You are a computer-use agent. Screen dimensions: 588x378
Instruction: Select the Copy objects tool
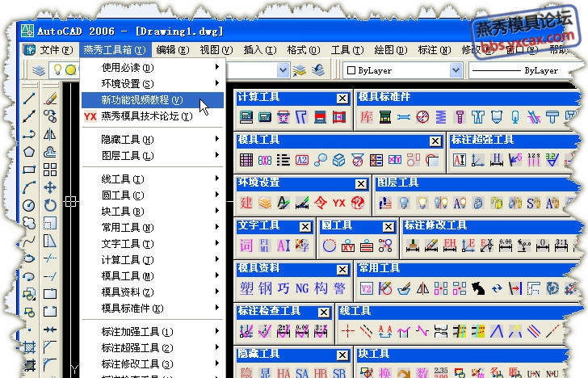50,116
